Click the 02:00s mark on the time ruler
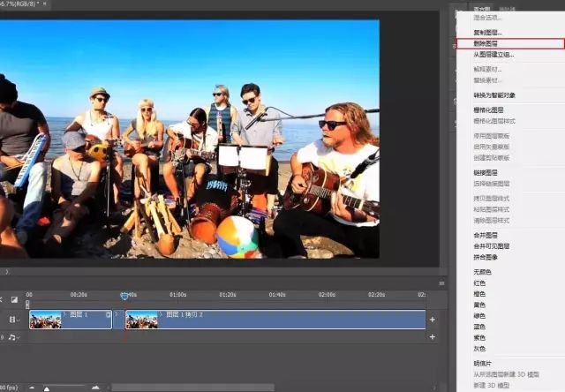565x392 pixels. point(327,295)
